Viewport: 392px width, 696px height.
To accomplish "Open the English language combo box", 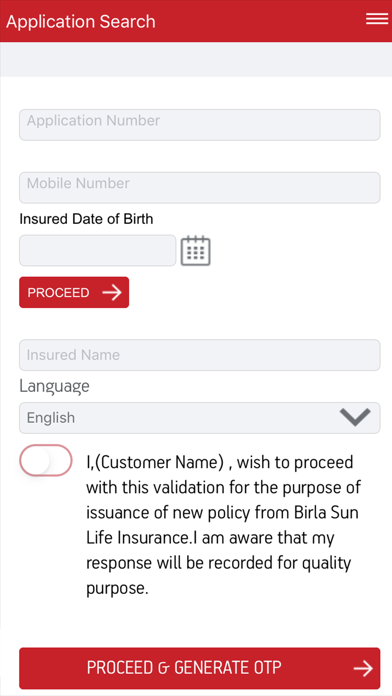I will 200,418.
